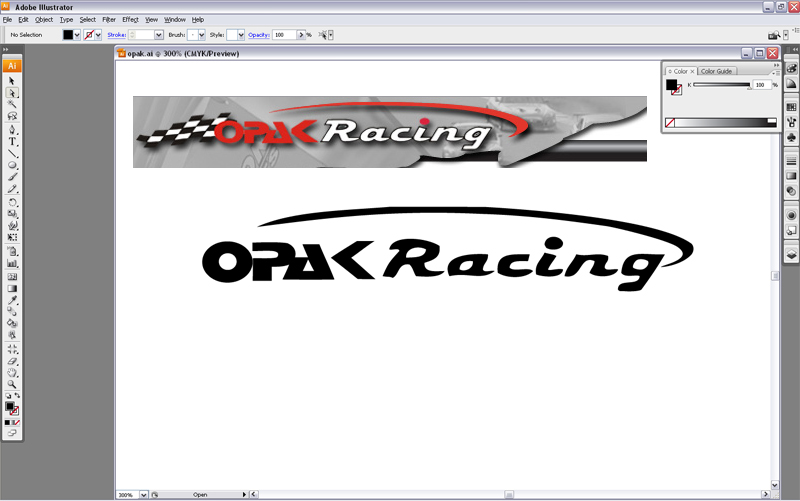This screenshot has width=800, height=501.
Task: Open stroke color dropdown in control bar
Action: 98,35
